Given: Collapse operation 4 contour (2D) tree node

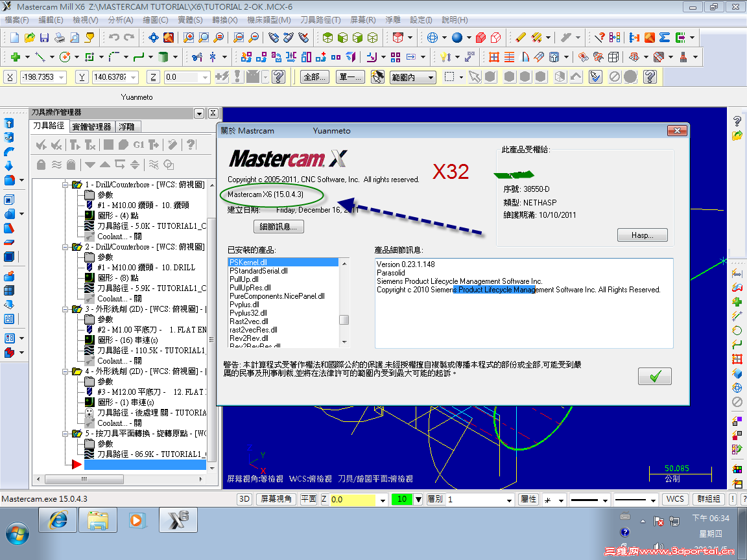Looking at the screenshot, I should 65,371.
